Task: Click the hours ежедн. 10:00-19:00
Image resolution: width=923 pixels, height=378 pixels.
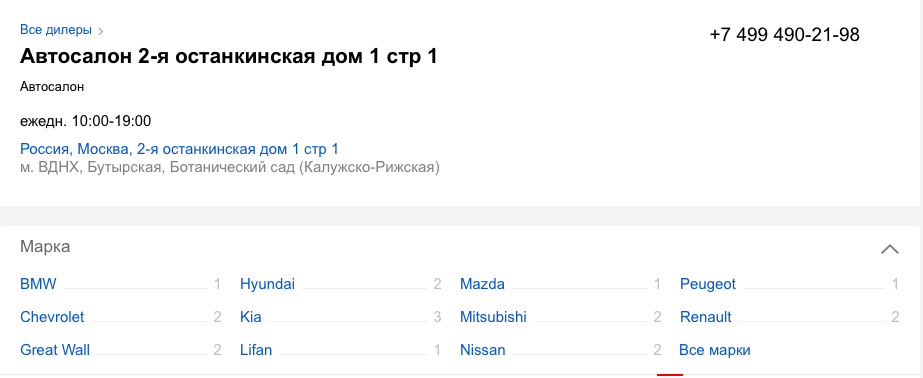Action: 85,121
